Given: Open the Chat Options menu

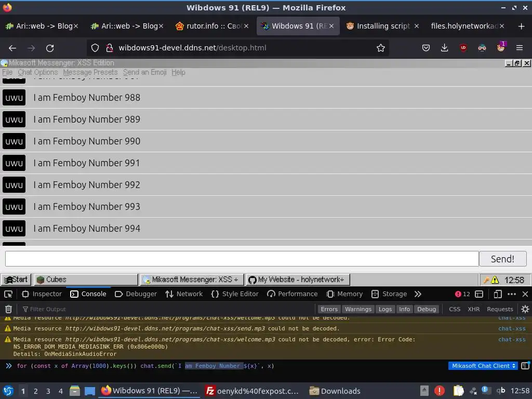Looking at the screenshot, I should point(37,72).
